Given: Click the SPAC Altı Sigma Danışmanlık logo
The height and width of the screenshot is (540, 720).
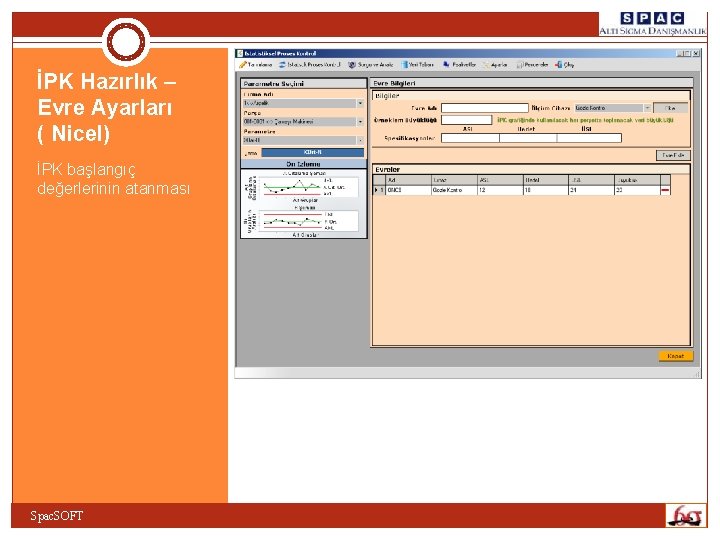Looking at the screenshot, I should coord(652,24).
